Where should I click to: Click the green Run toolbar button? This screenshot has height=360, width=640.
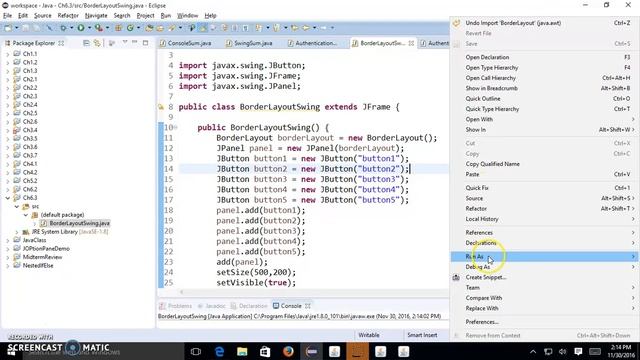coord(81,28)
